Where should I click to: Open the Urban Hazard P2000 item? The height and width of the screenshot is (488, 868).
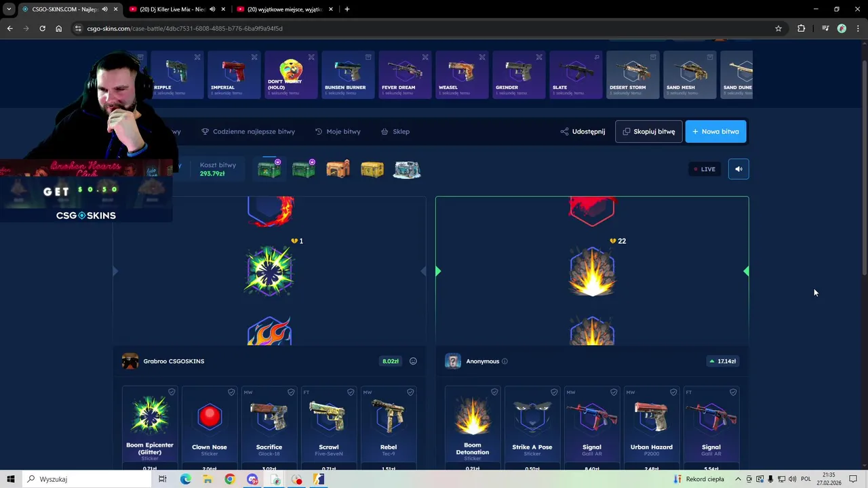(x=652, y=427)
